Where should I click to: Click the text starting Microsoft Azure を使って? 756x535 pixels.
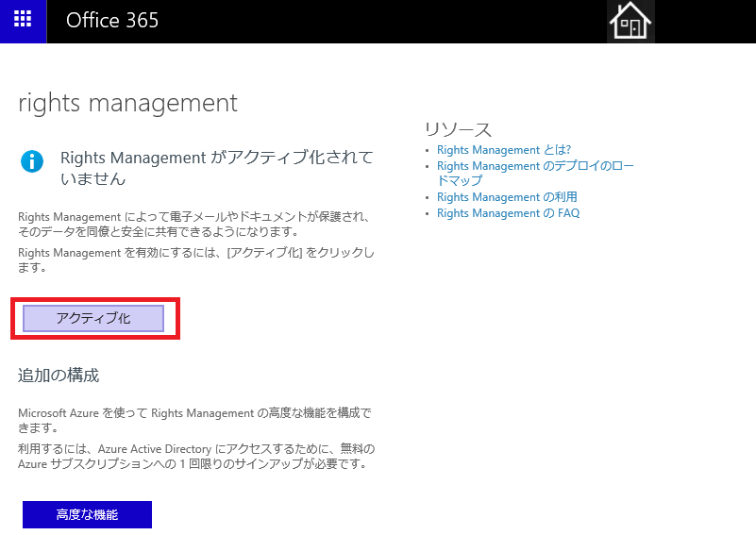(x=194, y=420)
